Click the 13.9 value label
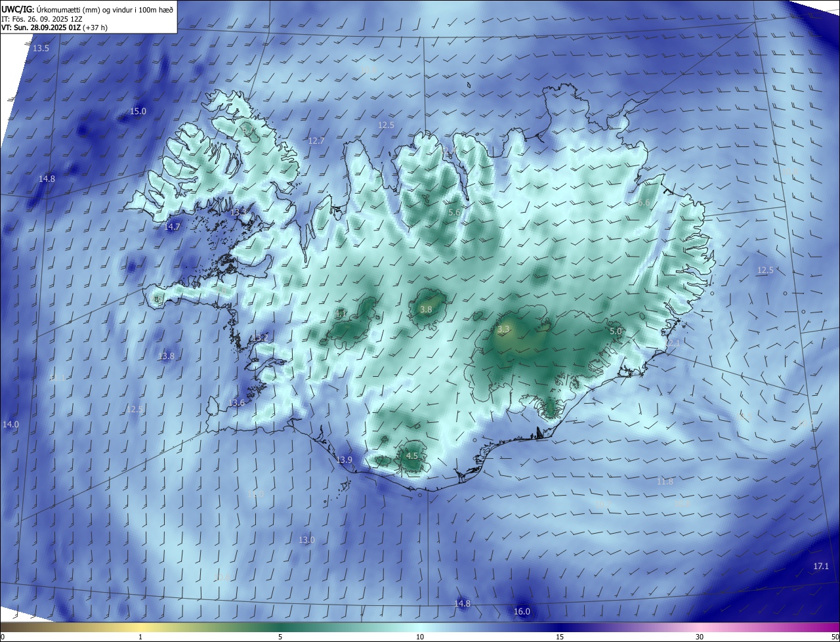Viewport: 840px width, 642px height. click(344, 460)
